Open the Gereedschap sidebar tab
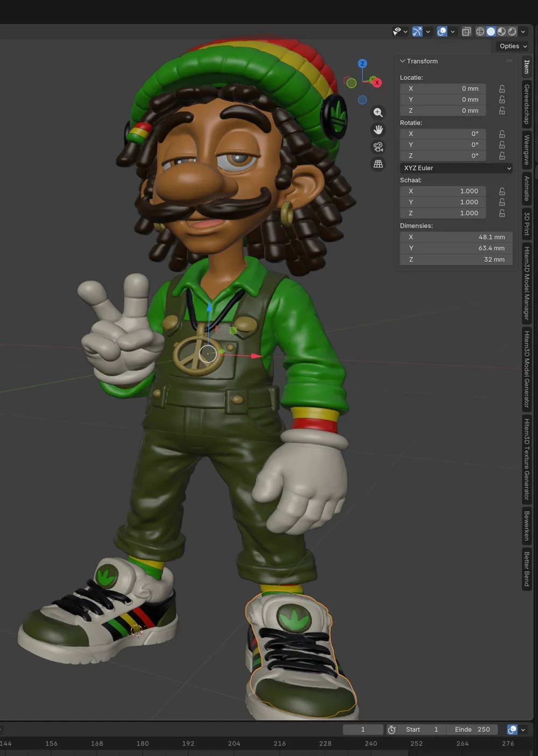 pyautogui.click(x=527, y=104)
